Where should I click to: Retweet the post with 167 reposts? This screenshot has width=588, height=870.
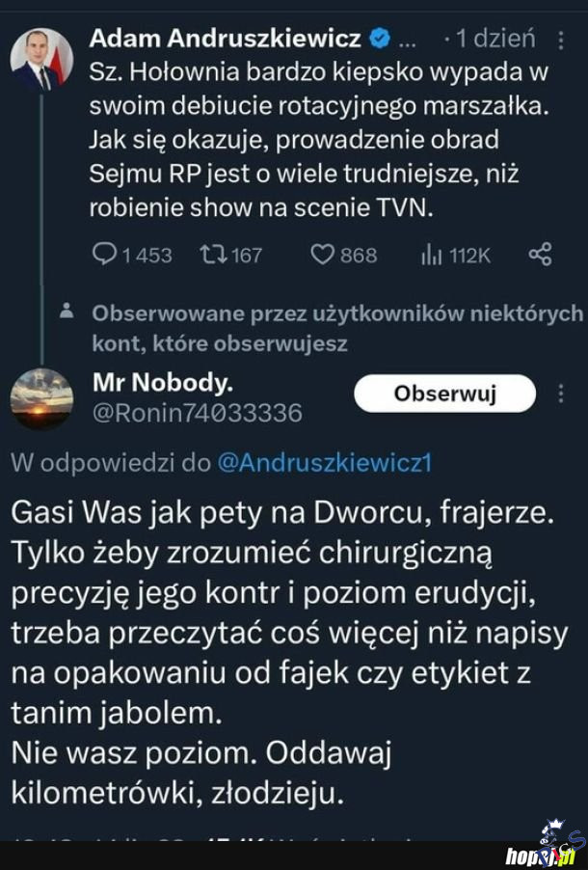[209, 255]
